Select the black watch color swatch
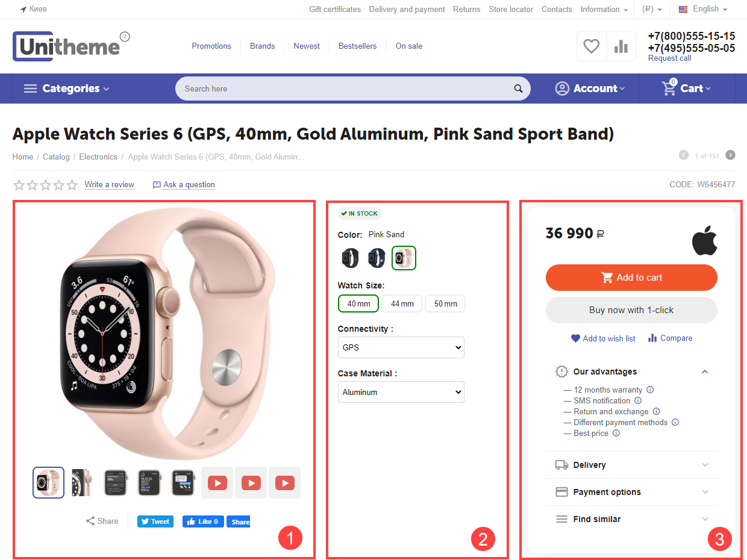The image size is (747, 560). coord(349,258)
